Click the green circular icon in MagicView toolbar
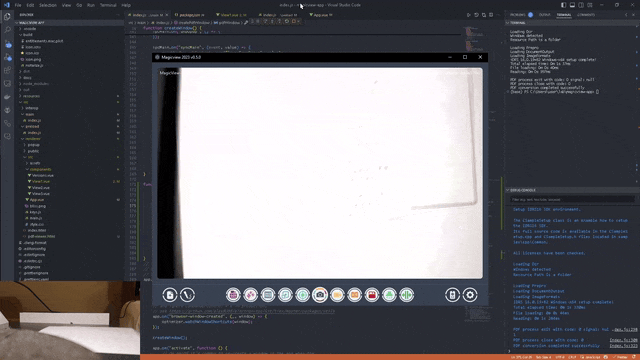640x360 pixels. [302, 295]
